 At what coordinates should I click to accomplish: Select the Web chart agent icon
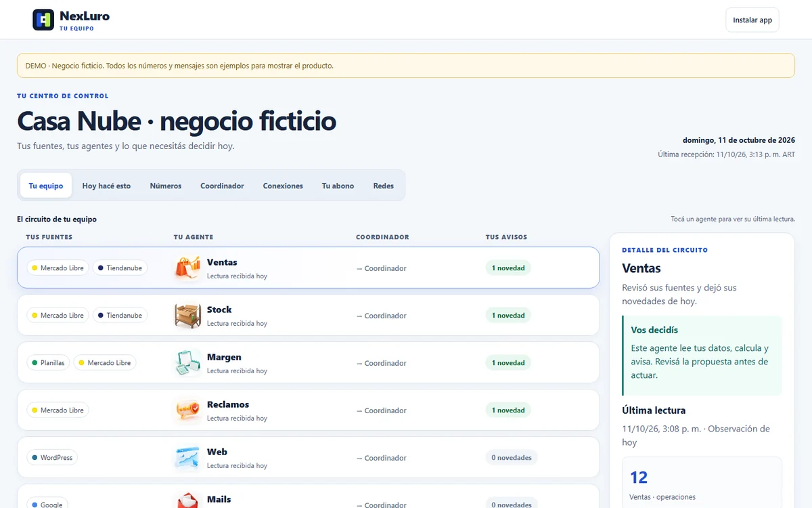coord(187,457)
